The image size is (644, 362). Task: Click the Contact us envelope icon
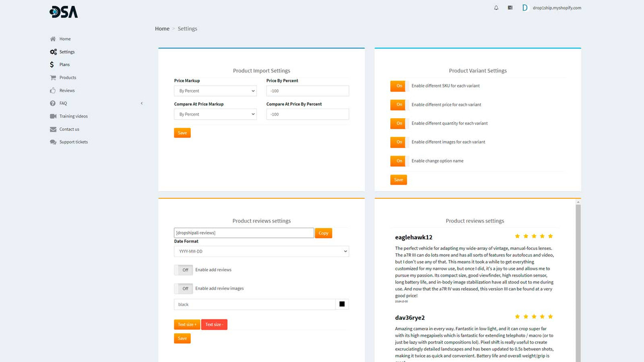53,129
